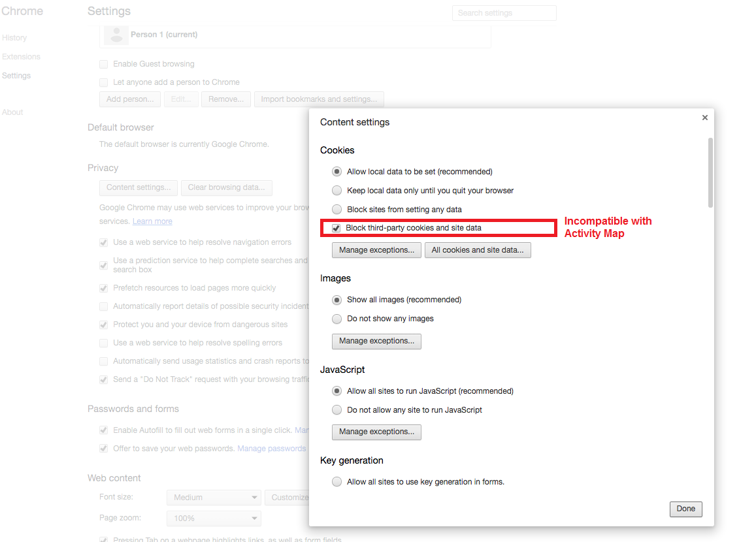Toggle Enable Guest browsing checkbox
The width and height of the screenshot is (756, 542).
104,64
